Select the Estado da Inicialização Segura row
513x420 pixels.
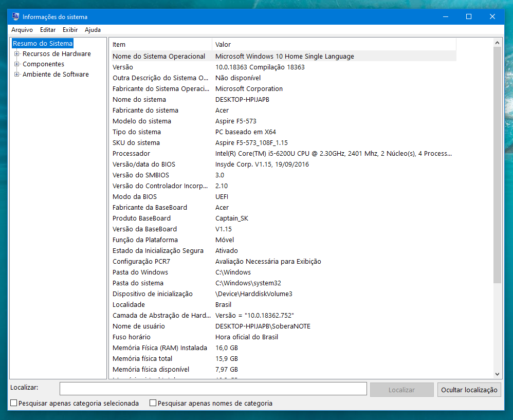pyautogui.click(x=284, y=250)
